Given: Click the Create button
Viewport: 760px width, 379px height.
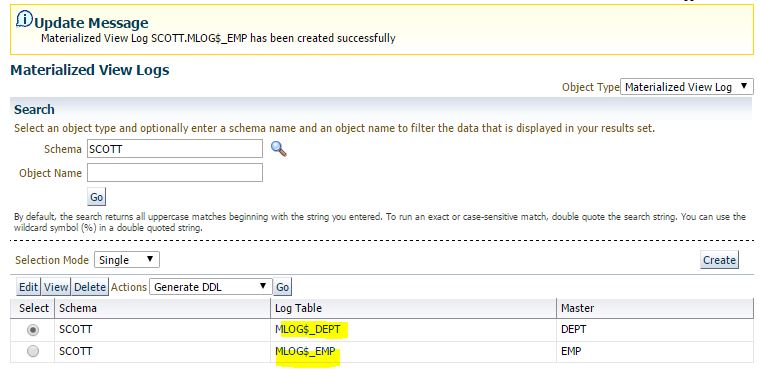Looking at the screenshot, I should pos(719,260).
